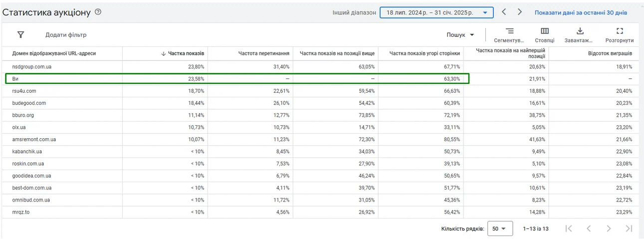Jump to first page of table
The width and height of the screenshot is (644, 239).
tap(569, 229)
